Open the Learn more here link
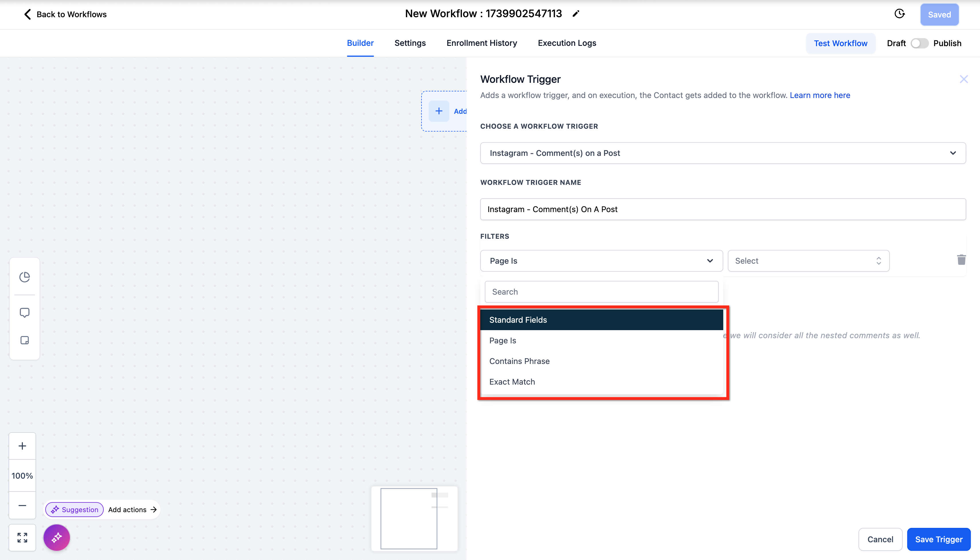This screenshot has width=980, height=560. coord(820,95)
